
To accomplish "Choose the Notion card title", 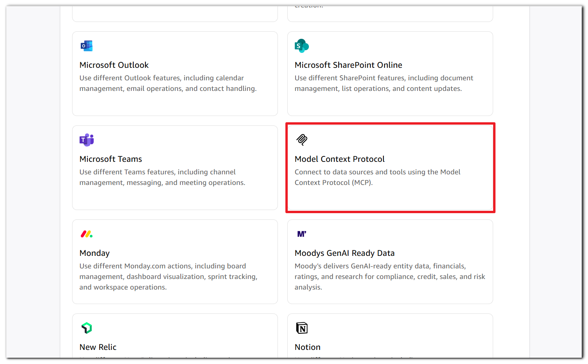I will pyautogui.click(x=308, y=347).
